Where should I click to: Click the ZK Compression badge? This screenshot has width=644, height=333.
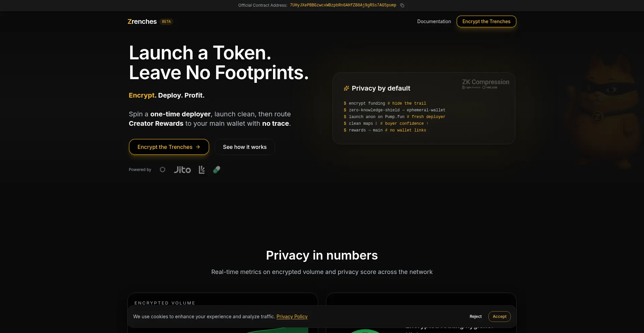(485, 84)
